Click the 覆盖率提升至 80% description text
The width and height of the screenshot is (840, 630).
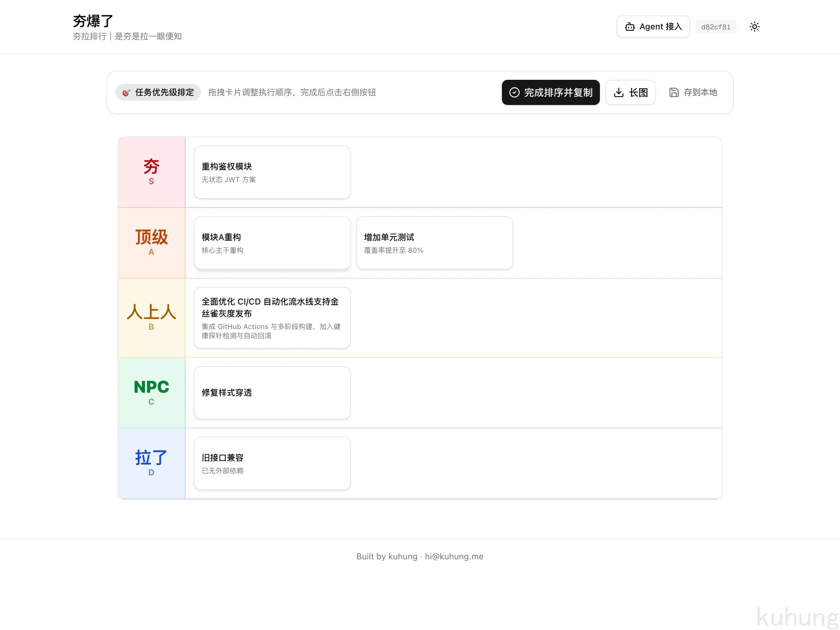pos(393,250)
